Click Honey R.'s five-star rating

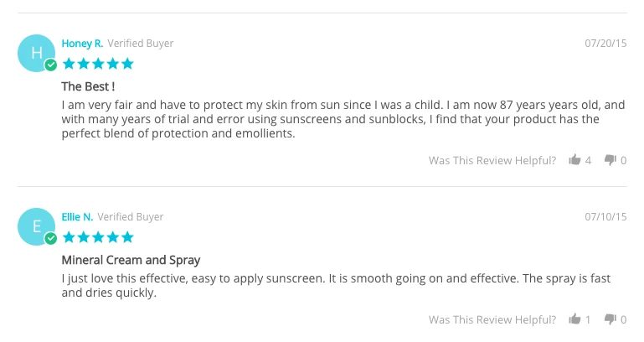tap(97, 64)
